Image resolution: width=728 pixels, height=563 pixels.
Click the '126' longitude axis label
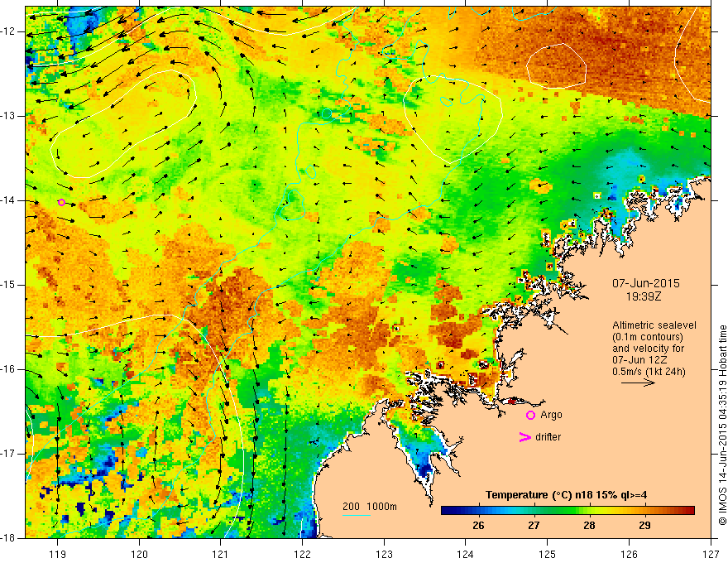pos(629,554)
